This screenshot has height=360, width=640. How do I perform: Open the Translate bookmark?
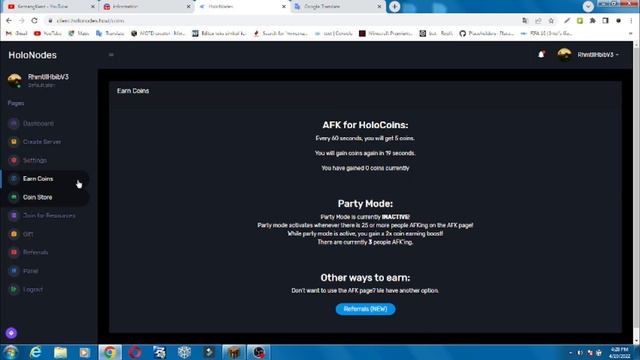(110, 33)
